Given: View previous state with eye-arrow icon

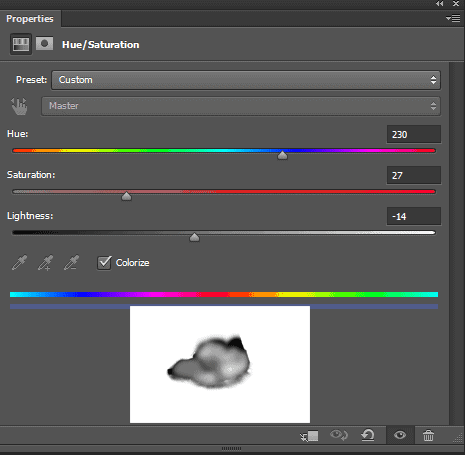Looking at the screenshot, I should [339, 435].
